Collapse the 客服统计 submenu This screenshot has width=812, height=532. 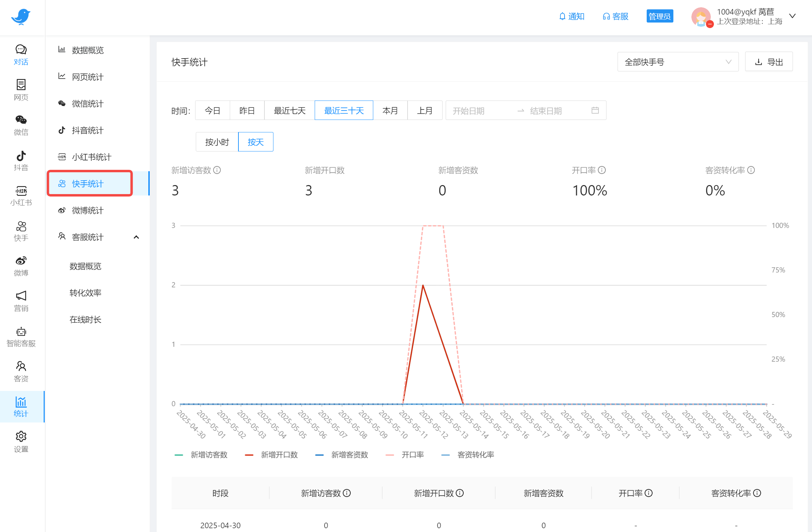click(136, 237)
